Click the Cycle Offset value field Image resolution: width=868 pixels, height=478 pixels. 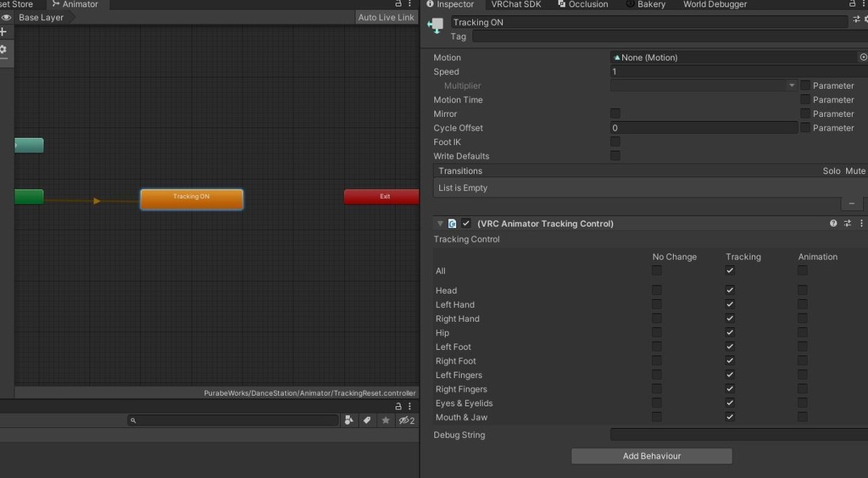click(704, 128)
